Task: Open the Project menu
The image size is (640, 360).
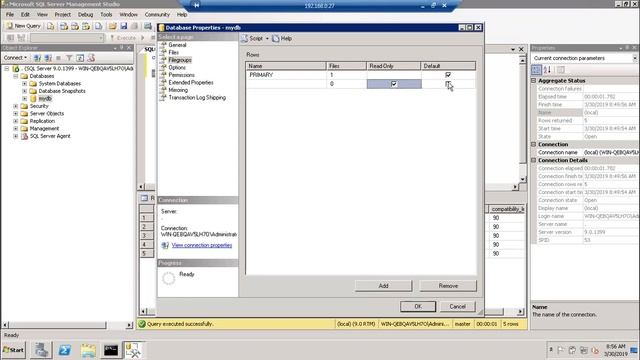Action: pyautogui.click(x=62, y=14)
